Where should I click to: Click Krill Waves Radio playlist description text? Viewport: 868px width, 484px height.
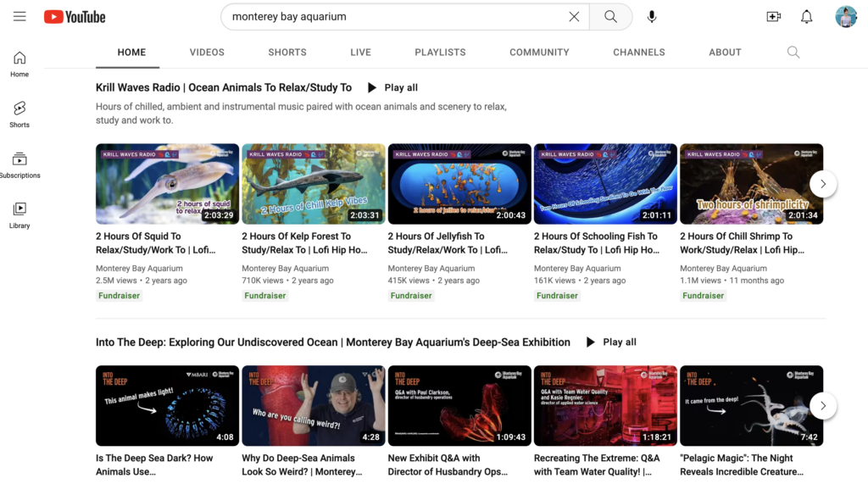click(301, 114)
